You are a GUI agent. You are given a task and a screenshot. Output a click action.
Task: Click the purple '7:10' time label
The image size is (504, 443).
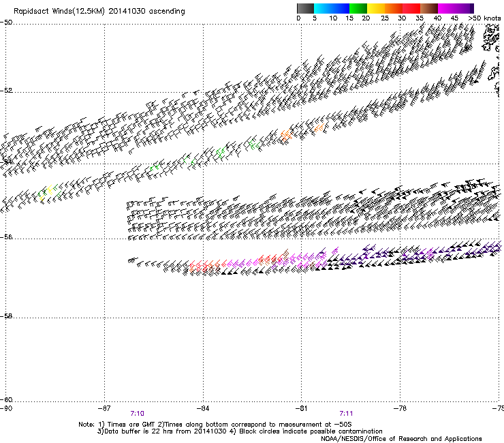click(x=138, y=414)
